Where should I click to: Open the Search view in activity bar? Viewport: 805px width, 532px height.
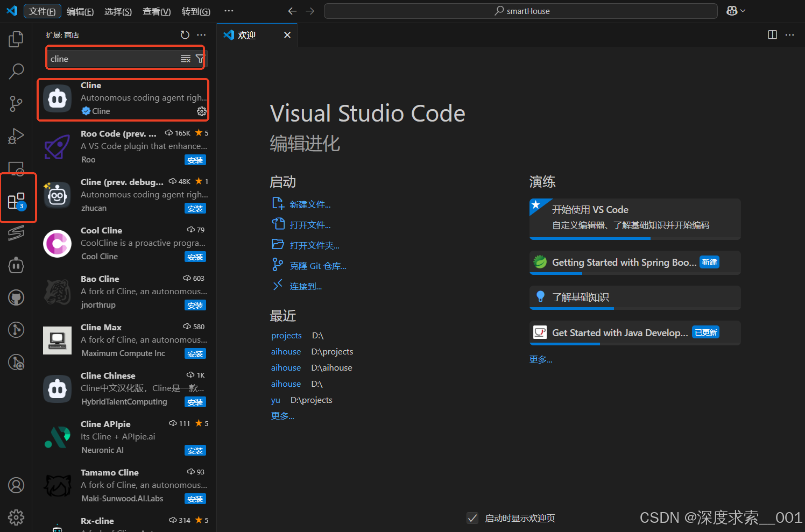click(x=16, y=71)
